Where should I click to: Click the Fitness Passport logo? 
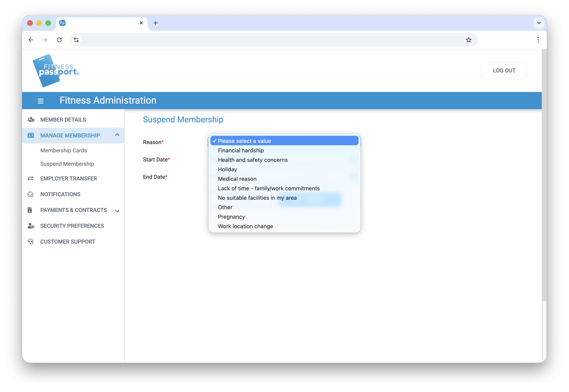click(x=55, y=70)
